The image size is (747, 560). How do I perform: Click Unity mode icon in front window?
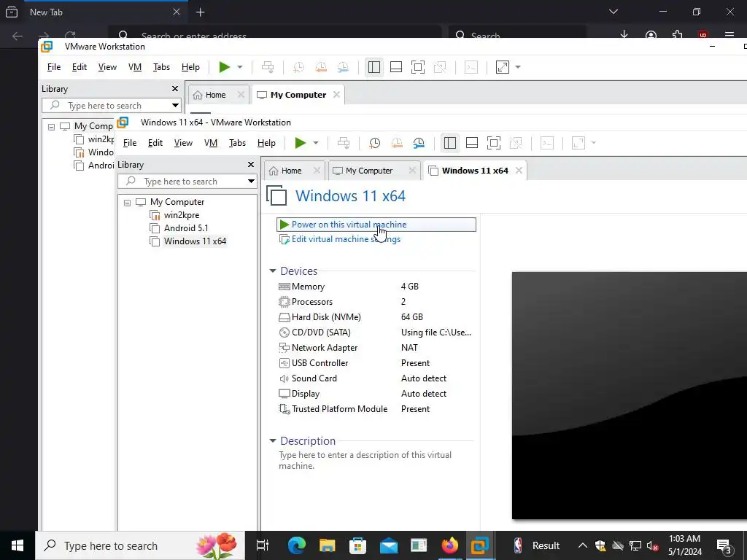pyautogui.click(x=516, y=143)
